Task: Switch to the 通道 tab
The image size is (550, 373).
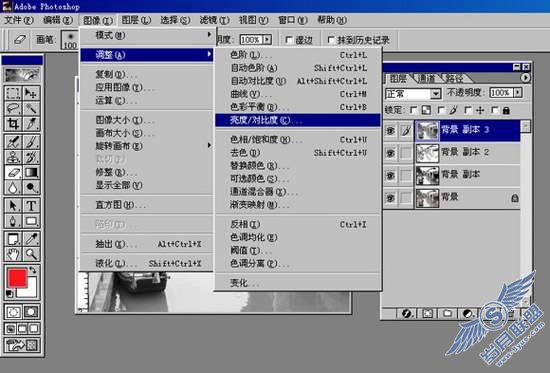Action: coord(427,78)
